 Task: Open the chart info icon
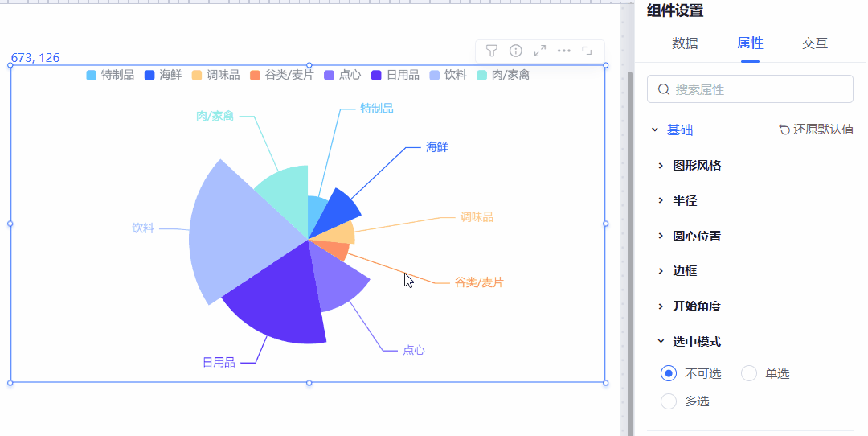coord(515,51)
